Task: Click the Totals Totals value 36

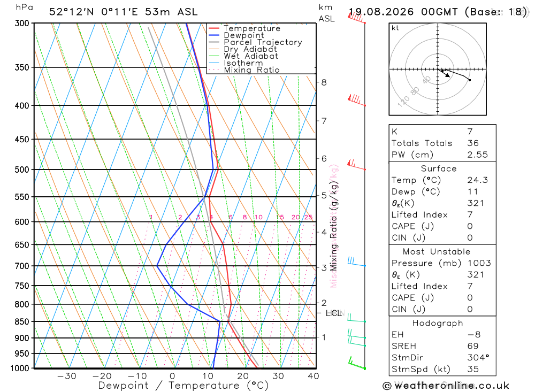Action: pyautogui.click(x=473, y=143)
